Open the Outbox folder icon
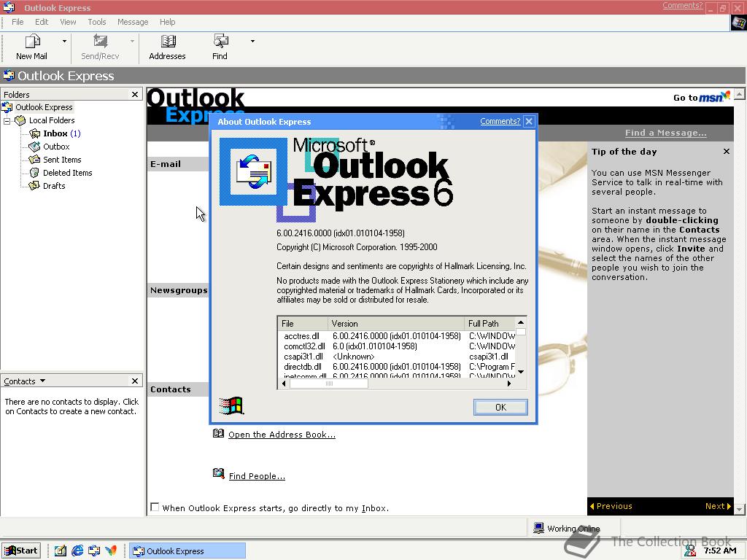 (x=34, y=147)
